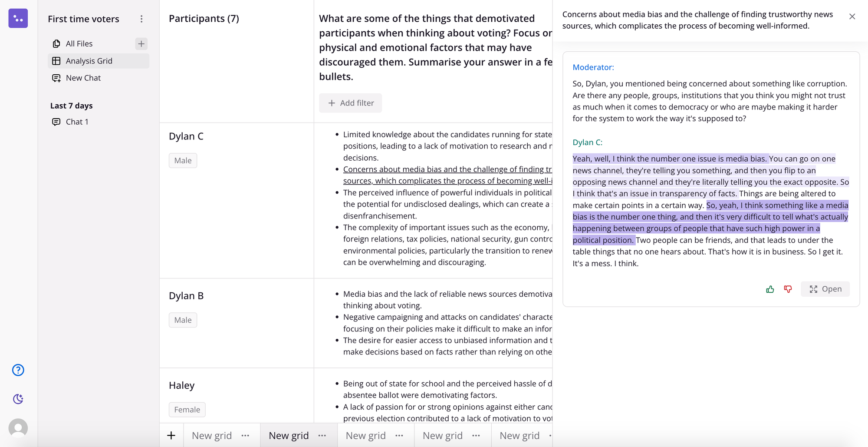Click the moderator's question about corruption

click(709, 101)
